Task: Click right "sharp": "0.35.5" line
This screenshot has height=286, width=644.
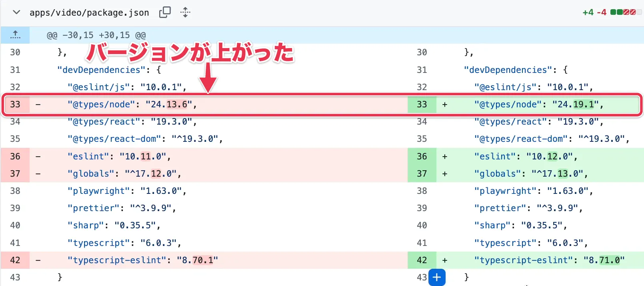Action: click(x=521, y=226)
